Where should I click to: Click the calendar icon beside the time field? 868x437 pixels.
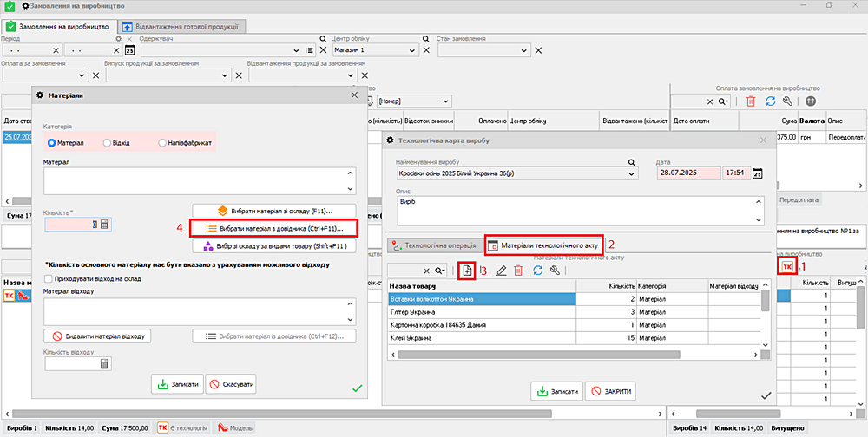tap(757, 173)
